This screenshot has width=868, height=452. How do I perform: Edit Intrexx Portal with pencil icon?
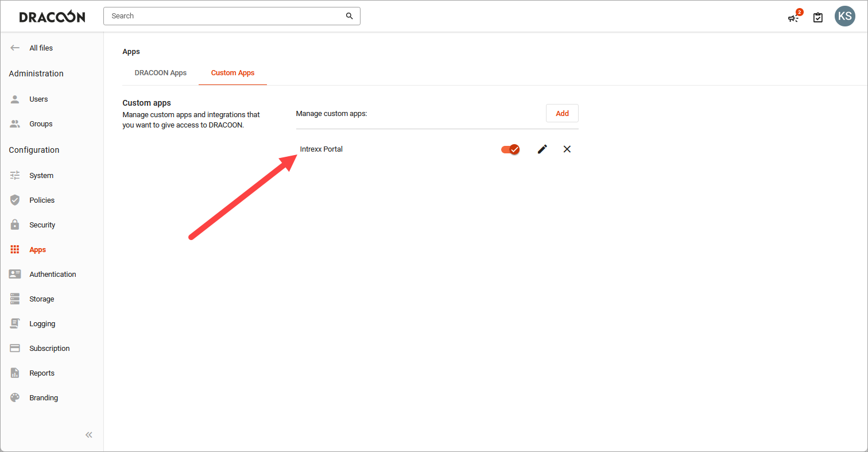(x=542, y=149)
